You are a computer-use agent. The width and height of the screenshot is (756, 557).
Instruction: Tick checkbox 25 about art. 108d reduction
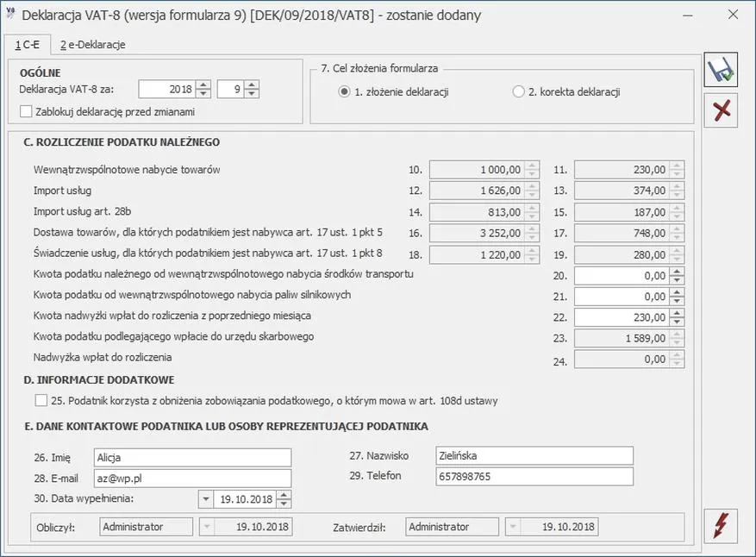(41, 400)
